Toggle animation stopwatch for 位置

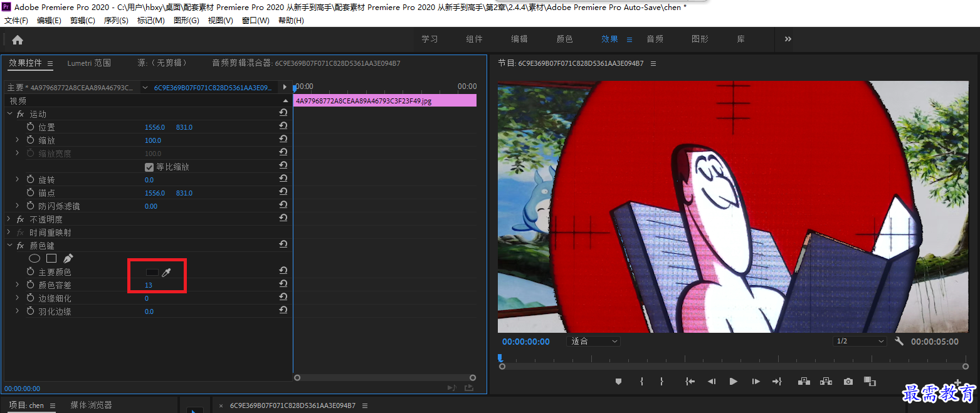(x=30, y=127)
